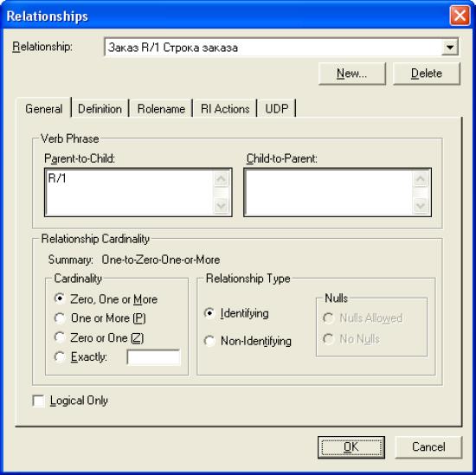
Task: Click inside the Child-to-Parent text box
Action: pos(329,192)
